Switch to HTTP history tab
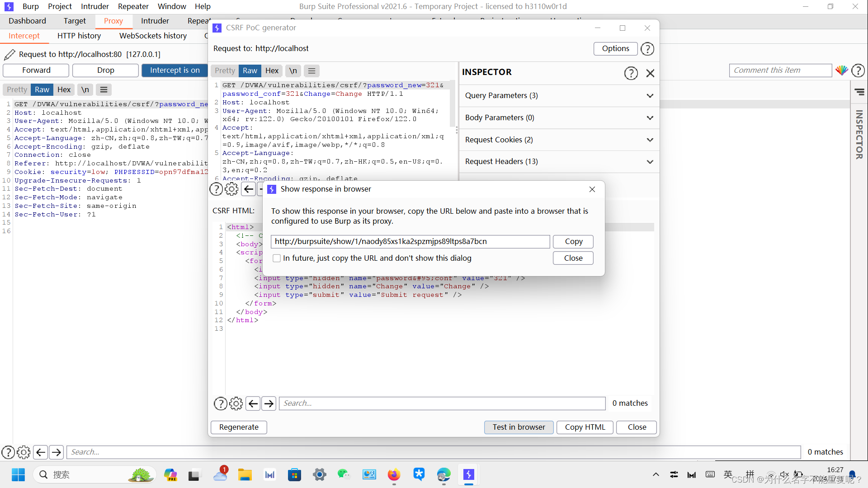The width and height of the screenshot is (868, 488). tap(79, 36)
